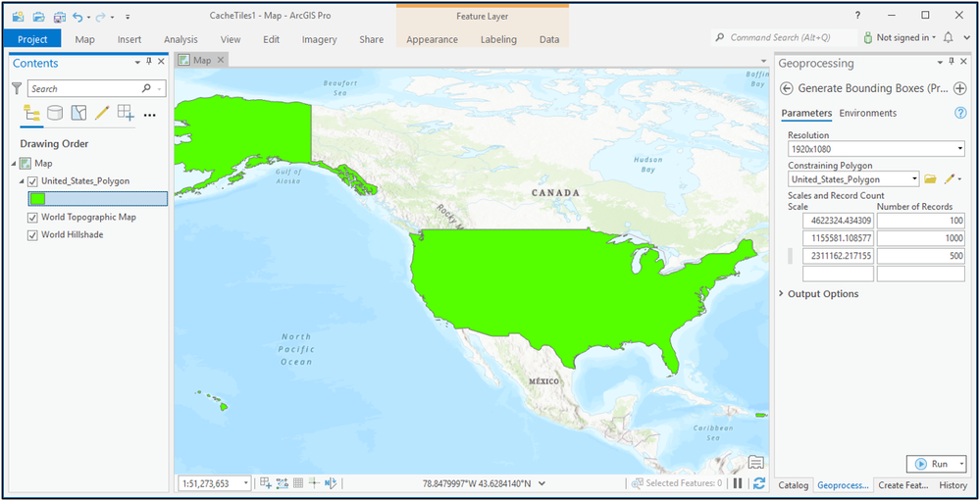Uncheck United_States_Polygon layer visibility
This screenshot has width=980, height=501.
(33, 181)
